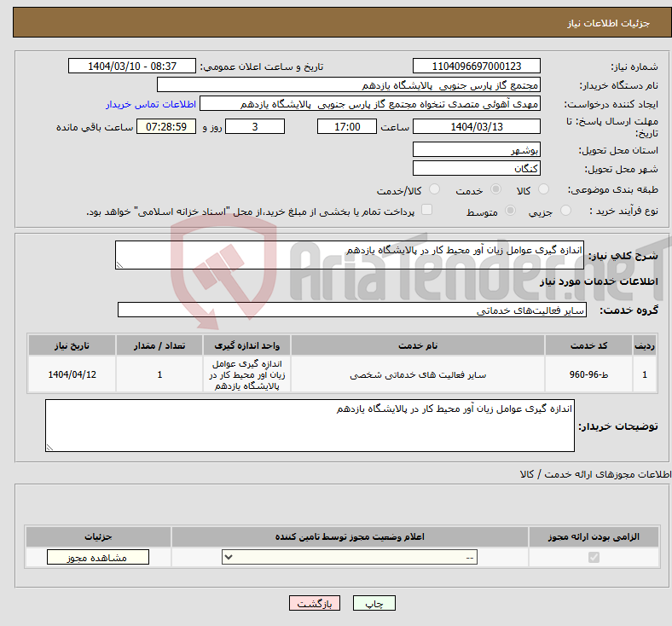Click the اطلاعات خدمات مورد نیاز heading
This screenshot has height=626, width=672.
point(599,281)
